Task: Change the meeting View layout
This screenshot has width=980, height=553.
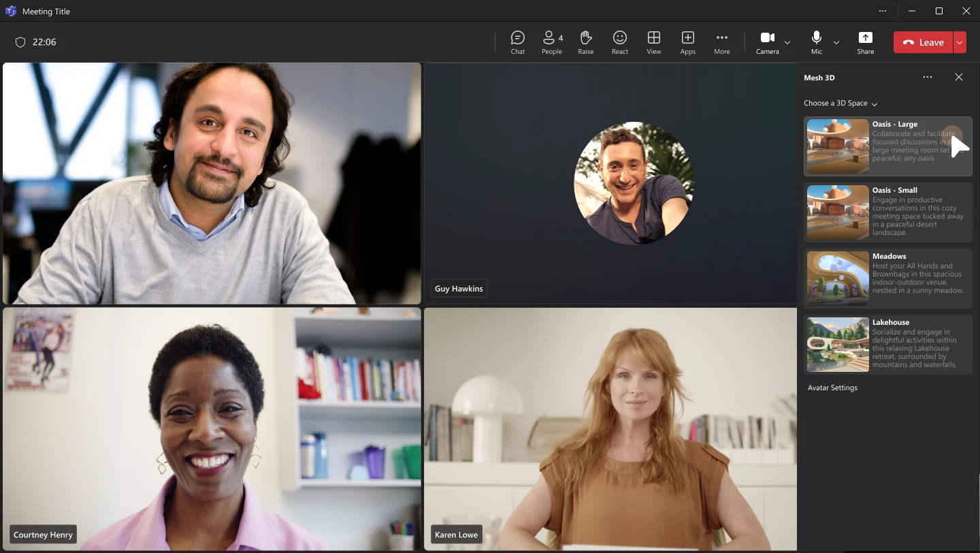Action: click(654, 42)
